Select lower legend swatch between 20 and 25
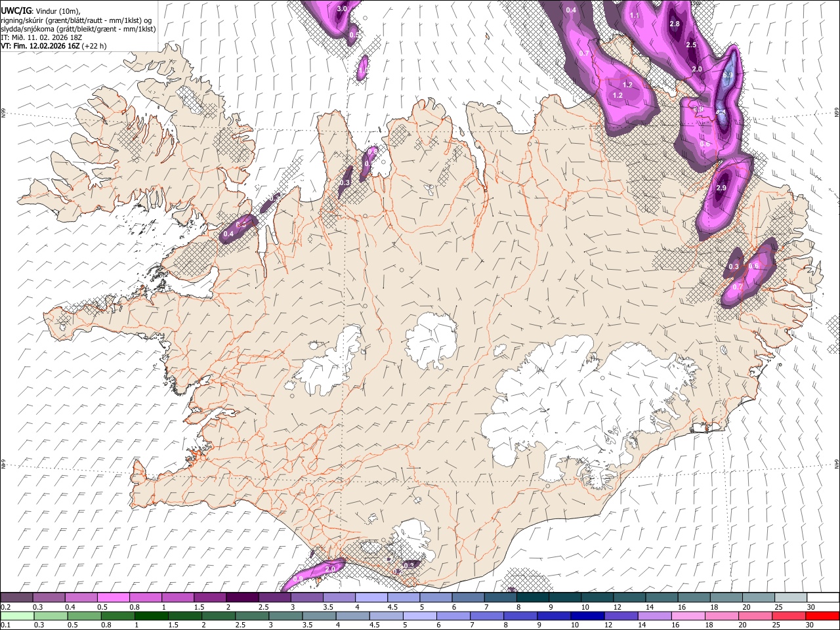Image resolution: width=840 pixels, height=630 pixels. tap(755, 616)
